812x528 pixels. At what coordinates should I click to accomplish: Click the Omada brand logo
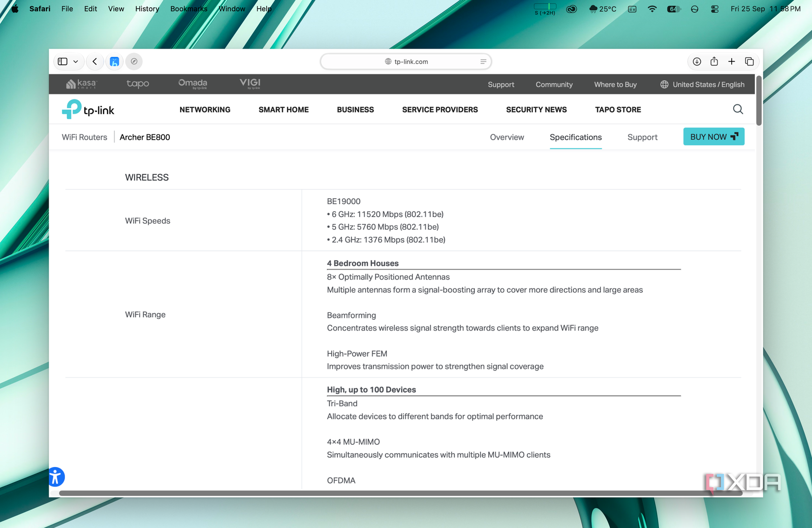pos(193,84)
